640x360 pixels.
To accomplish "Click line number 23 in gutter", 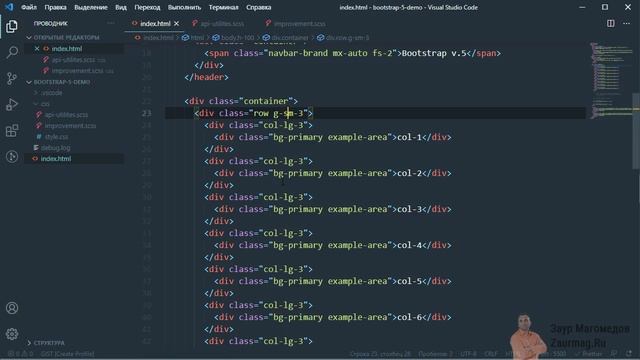I will (147, 113).
